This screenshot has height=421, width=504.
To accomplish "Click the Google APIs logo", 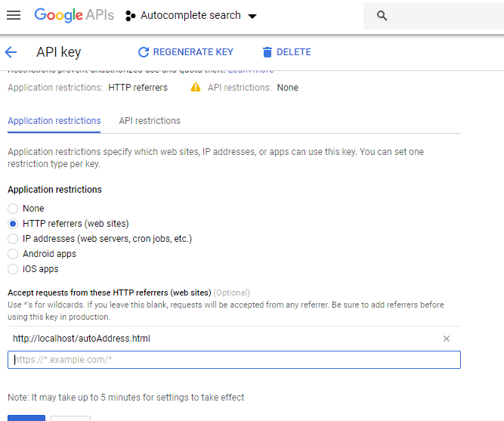I will [73, 15].
